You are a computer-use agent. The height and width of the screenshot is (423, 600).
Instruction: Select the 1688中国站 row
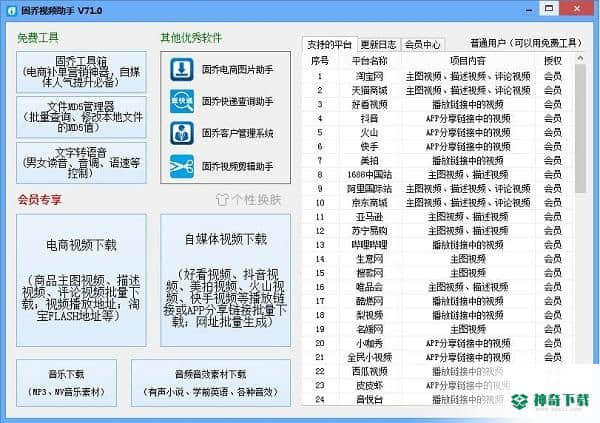pyautogui.click(x=438, y=175)
